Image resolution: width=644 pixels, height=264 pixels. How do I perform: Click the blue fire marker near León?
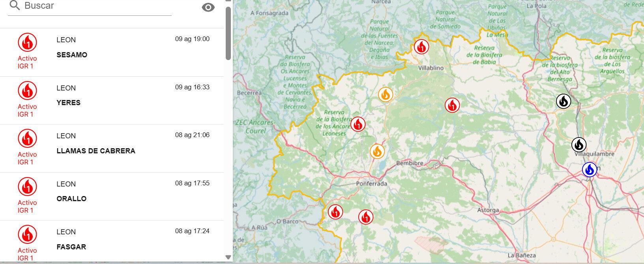pyautogui.click(x=590, y=170)
